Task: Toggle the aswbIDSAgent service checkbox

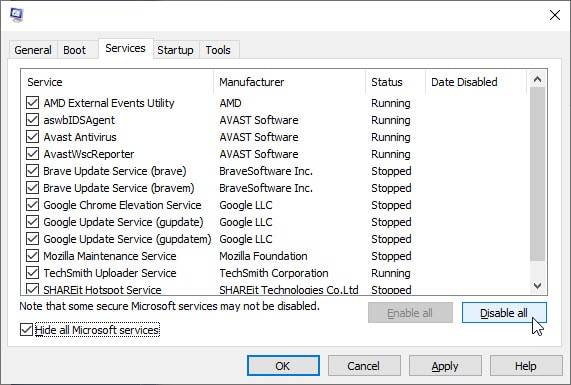Action: pos(32,120)
